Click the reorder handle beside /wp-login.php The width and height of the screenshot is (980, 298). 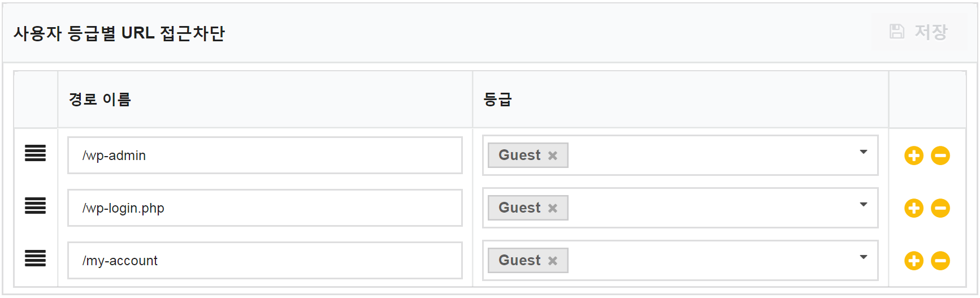pyautogui.click(x=35, y=205)
